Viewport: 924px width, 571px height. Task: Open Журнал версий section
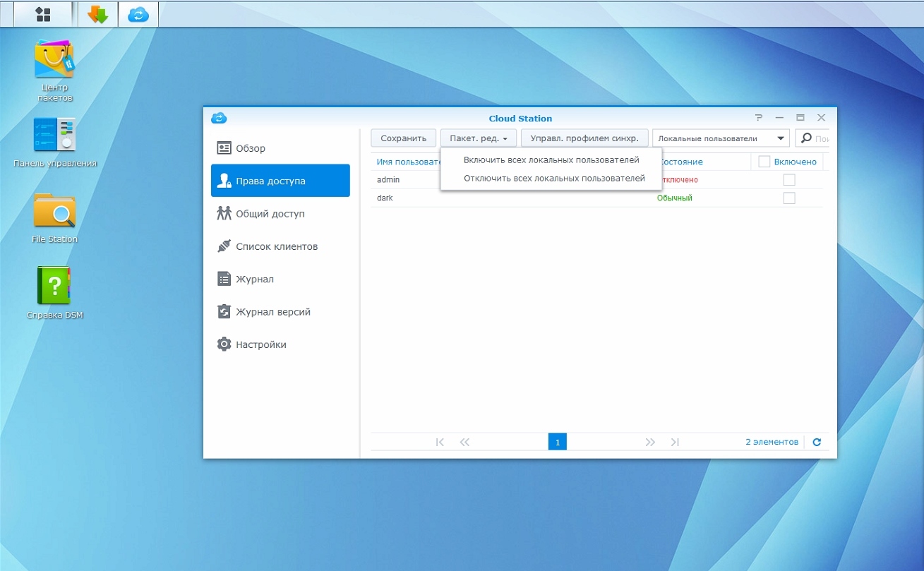pos(280,311)
